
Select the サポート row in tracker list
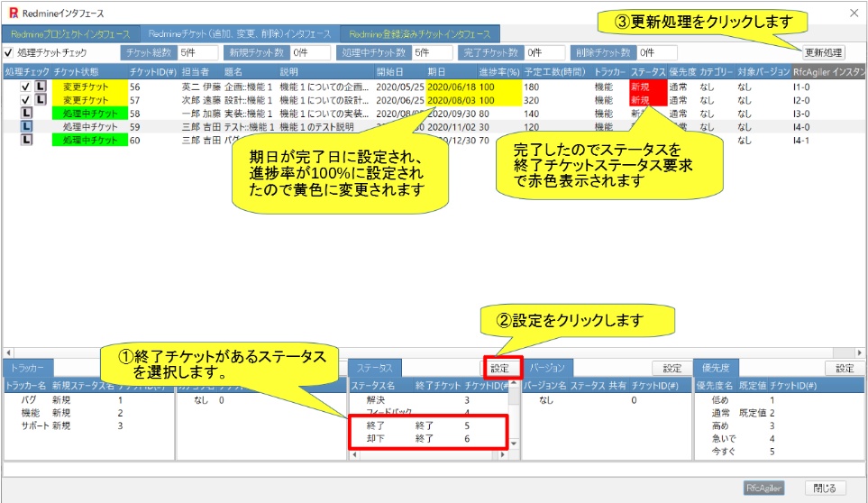pyautogui.click(x=88, y=425)
